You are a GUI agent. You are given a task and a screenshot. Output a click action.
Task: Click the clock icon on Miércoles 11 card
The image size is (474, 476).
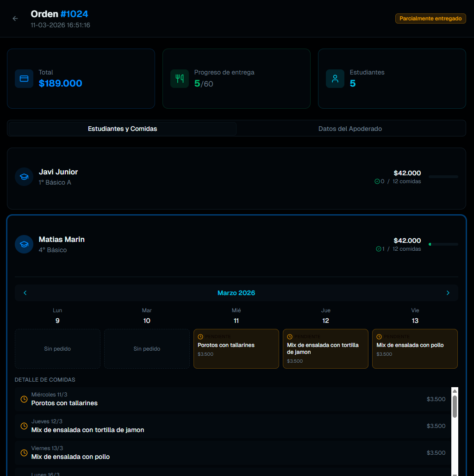200,337
